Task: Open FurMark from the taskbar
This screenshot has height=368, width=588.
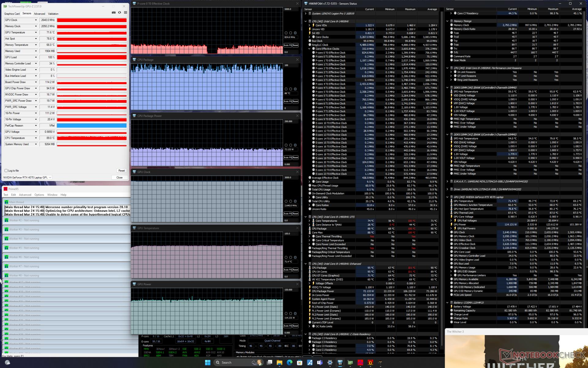Action: tap(370, 362)
